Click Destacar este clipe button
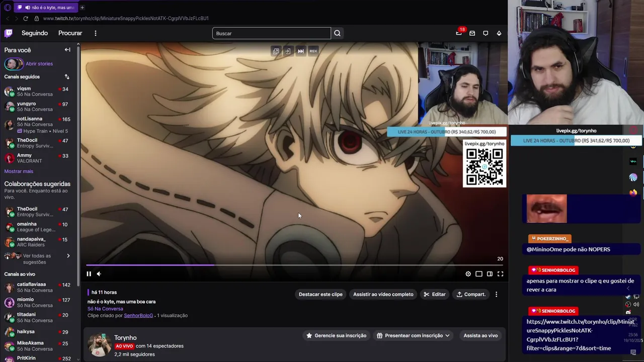This screenshot has width=644, height=362. pyautogui.click(x=320, y=295)
